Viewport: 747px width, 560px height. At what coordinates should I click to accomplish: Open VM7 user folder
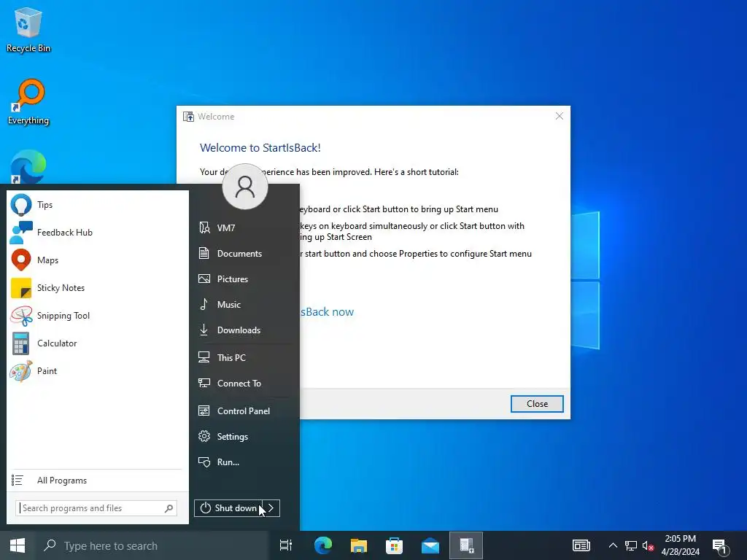coord(245,227)
